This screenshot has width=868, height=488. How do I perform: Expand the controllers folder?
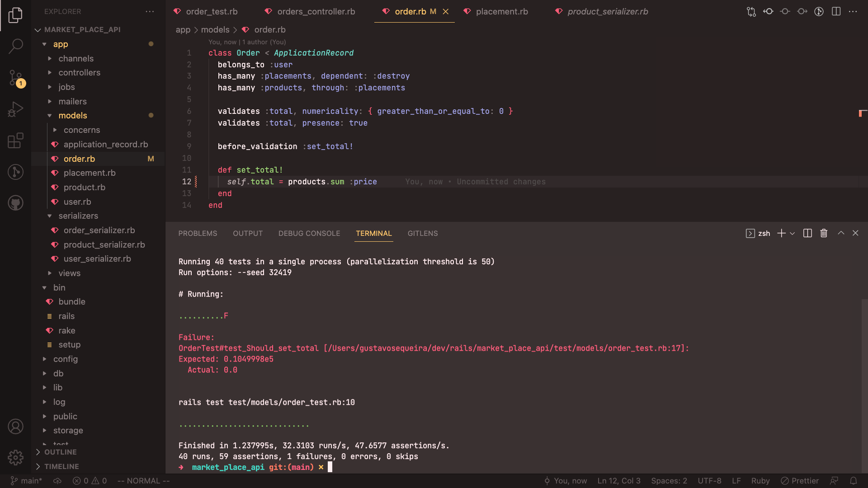click(x=79, y=73)
